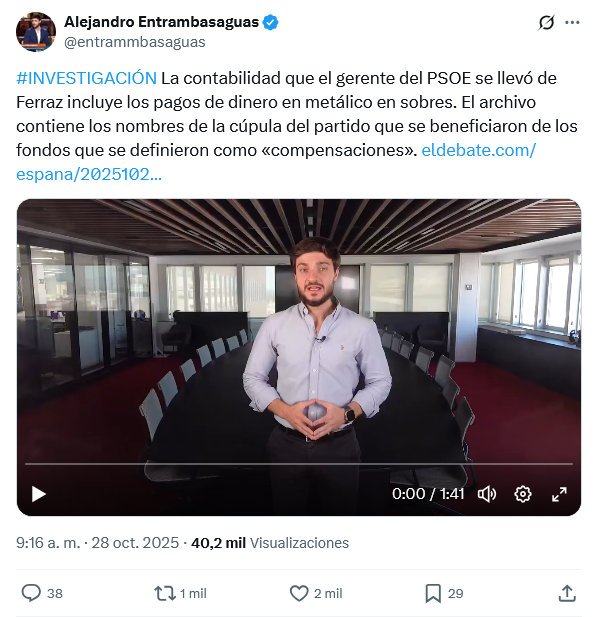Click the Alejandro Entrambasaguas display name
This screenshot has height=617, width=598.
pyautogui.click(x=161, y=22)
